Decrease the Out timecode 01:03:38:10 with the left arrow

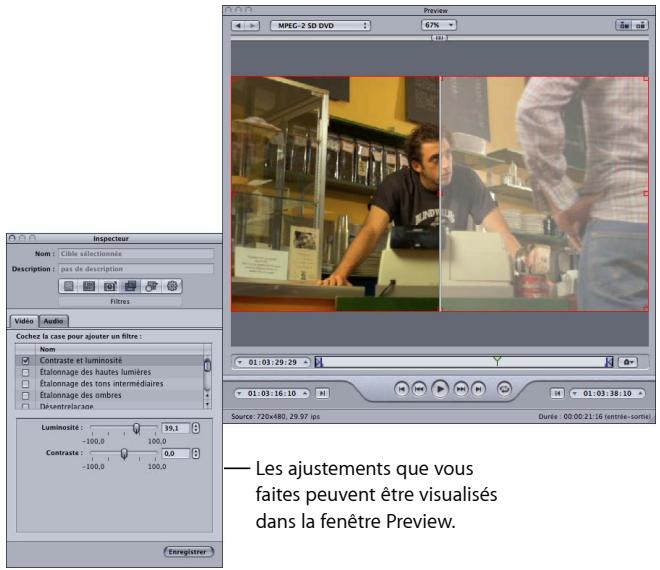click(x=575, y=393)
